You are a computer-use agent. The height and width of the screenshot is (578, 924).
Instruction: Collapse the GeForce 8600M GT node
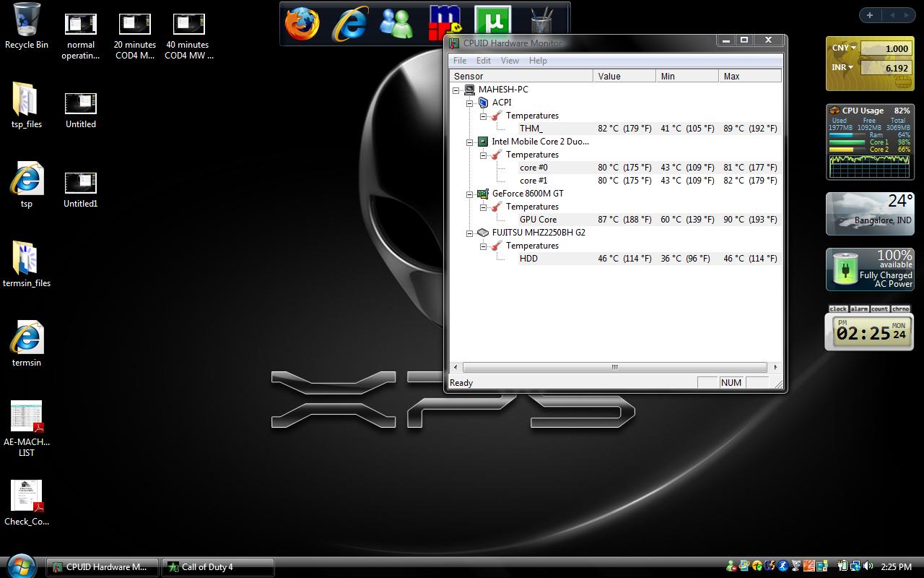coord(470,194)
